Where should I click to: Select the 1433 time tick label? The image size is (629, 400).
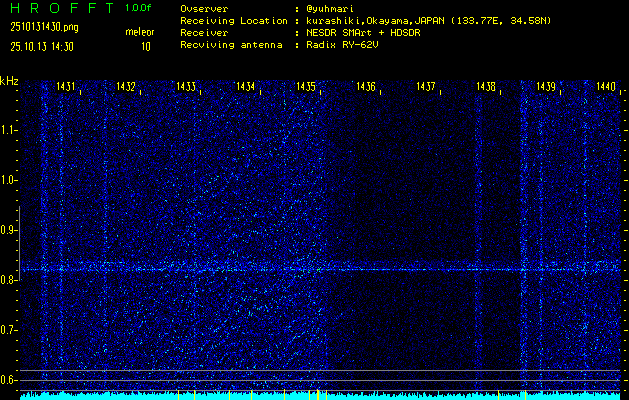click(186, 88)
